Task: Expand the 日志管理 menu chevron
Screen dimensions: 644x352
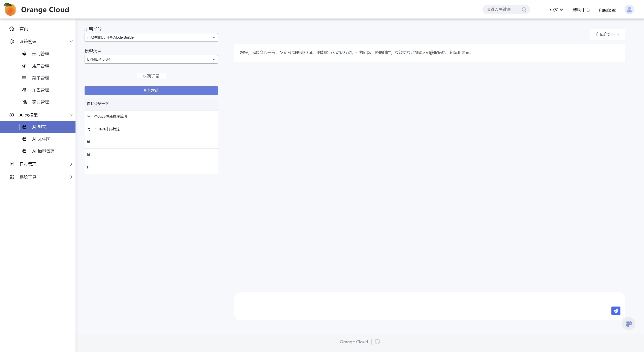Action: pyautogui.click(x=71, y=164)
